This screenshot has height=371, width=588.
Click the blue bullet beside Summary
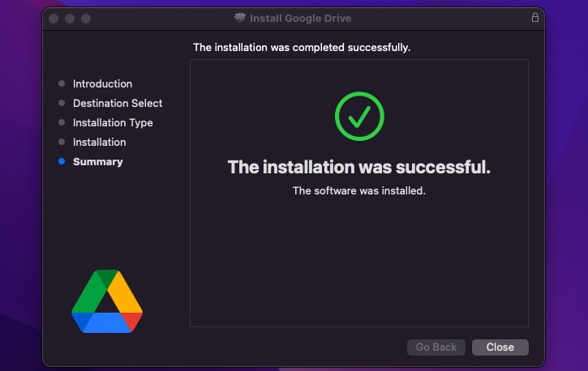[x=62, y=161]
